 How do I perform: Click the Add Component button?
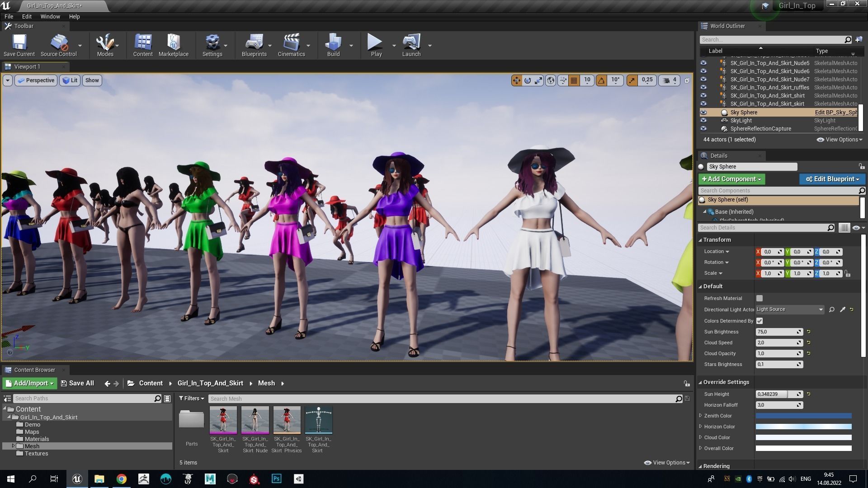[x=731, y=179]
